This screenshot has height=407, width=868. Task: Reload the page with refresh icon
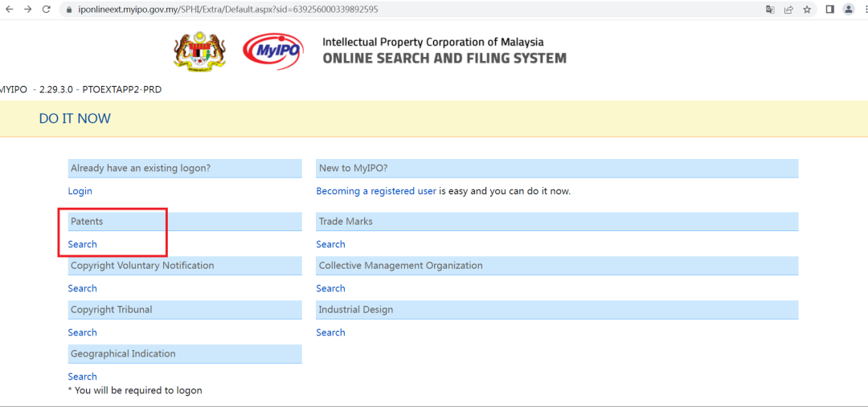pos(47,10)
